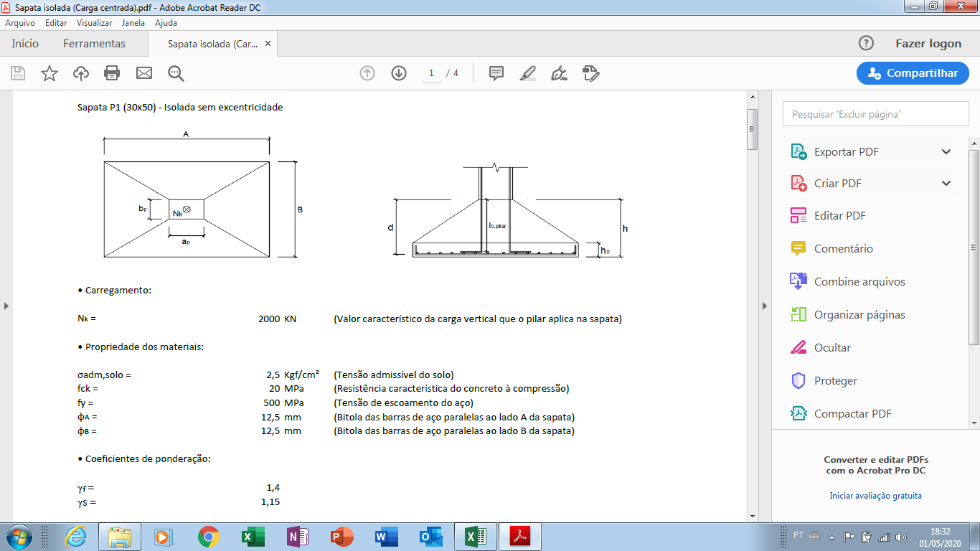Viewport: 980px width, 551px height.
Task: Open Microsoft Word from the taskbar
Action: 386,537
